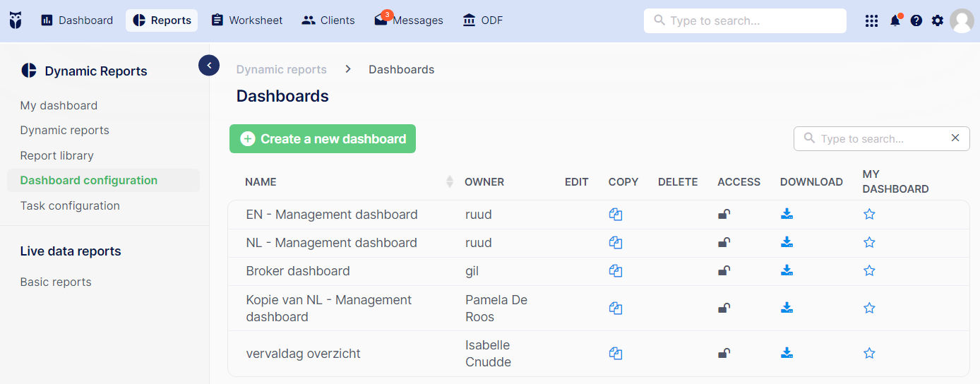Star Broker dashboard as my dashboard

point(869,271)
